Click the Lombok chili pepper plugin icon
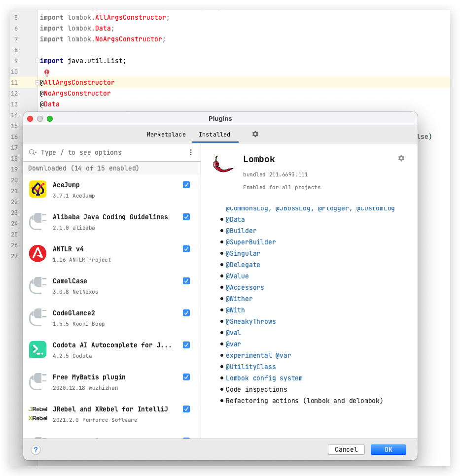This screenshot has width=460, height=476. (x=223, y=164)
